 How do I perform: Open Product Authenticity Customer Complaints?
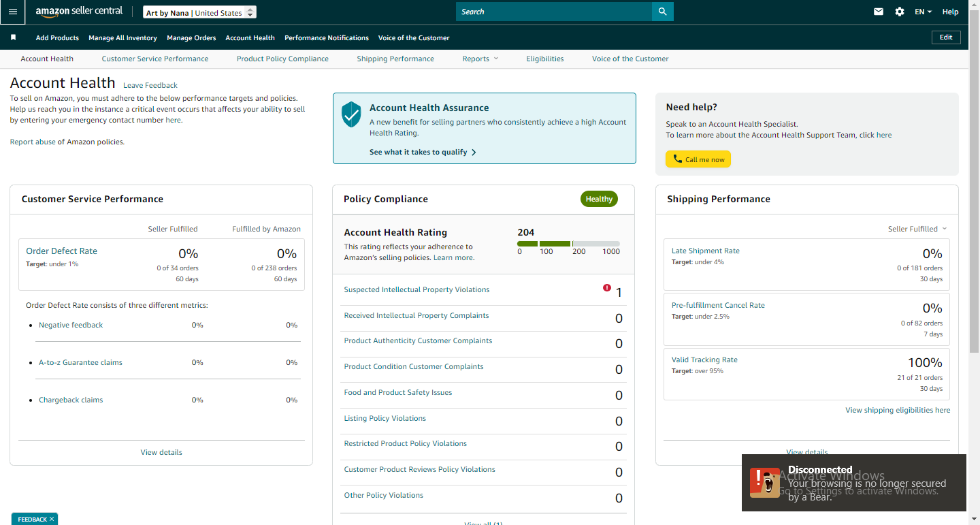tap(418, 340)
